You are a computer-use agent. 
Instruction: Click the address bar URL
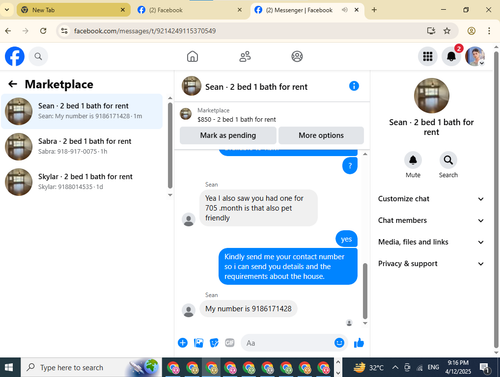(x=145, y=31)
